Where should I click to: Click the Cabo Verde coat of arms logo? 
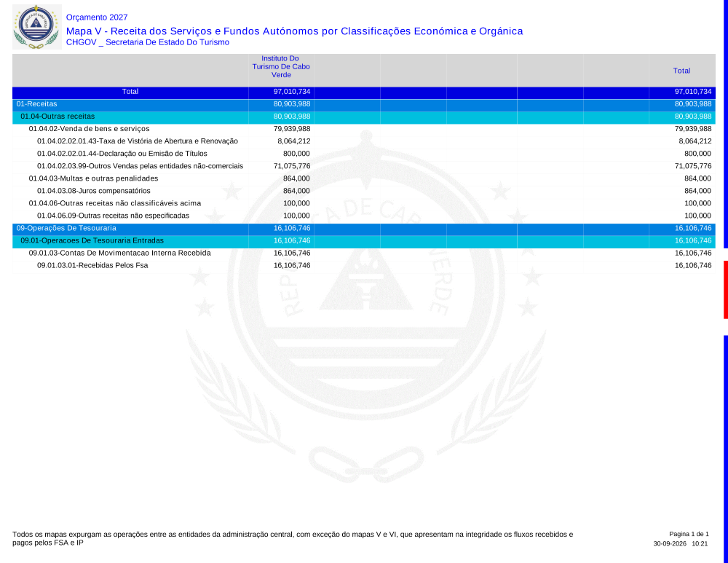36,27
